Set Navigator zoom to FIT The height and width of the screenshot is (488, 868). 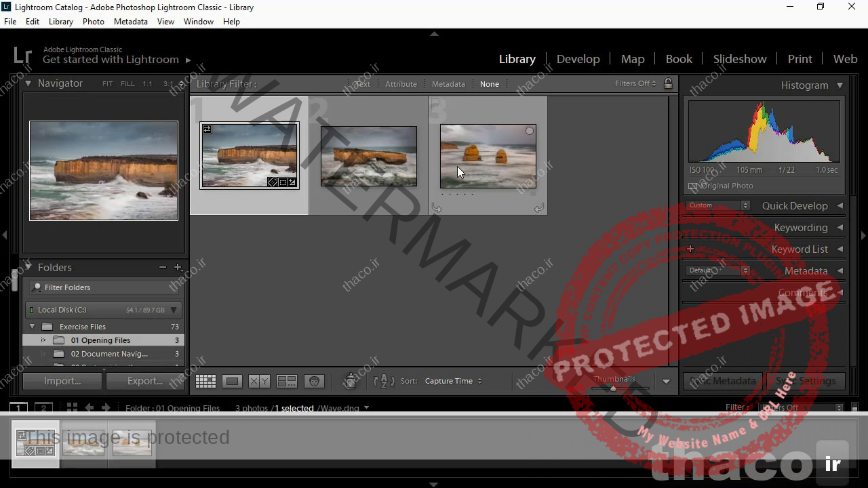(108, 84)
